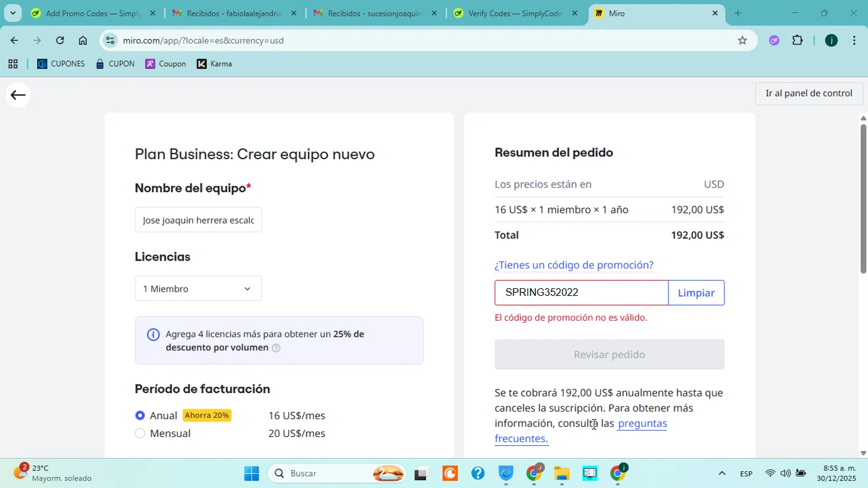Viewport: 868px width, 488px height.
Task: Click the promo code field SPRING352022
Action: [x=582, y=293]
